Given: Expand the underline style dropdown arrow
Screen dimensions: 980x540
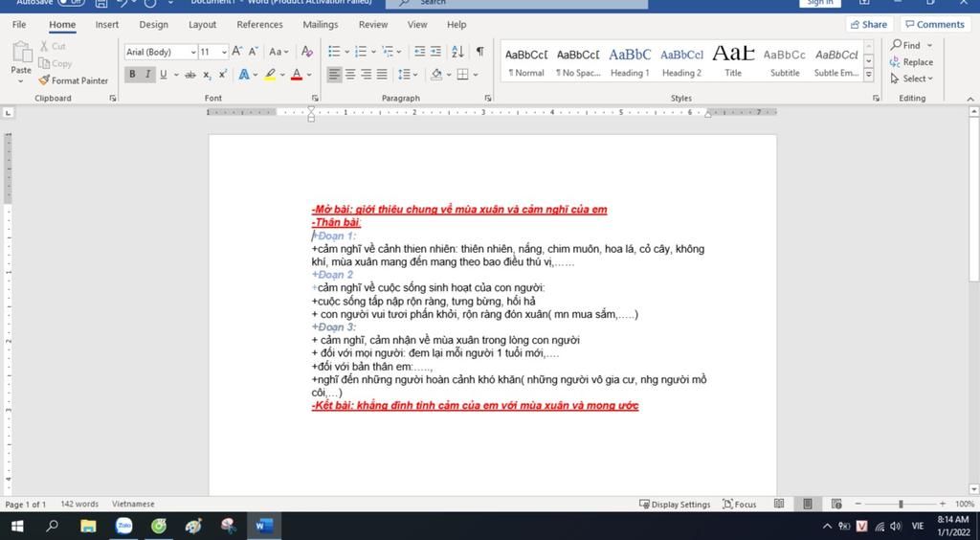Looking at the screenshot, I should (x=176, y=75).
